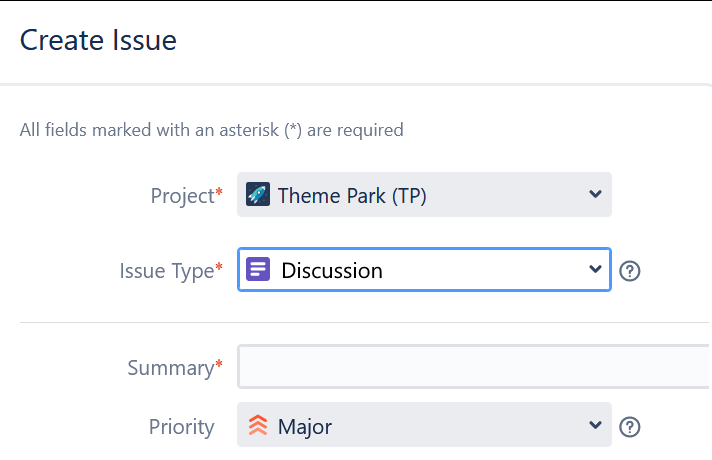Open help icon beside Priority field
712x460 pixels.
click(630, 427)
